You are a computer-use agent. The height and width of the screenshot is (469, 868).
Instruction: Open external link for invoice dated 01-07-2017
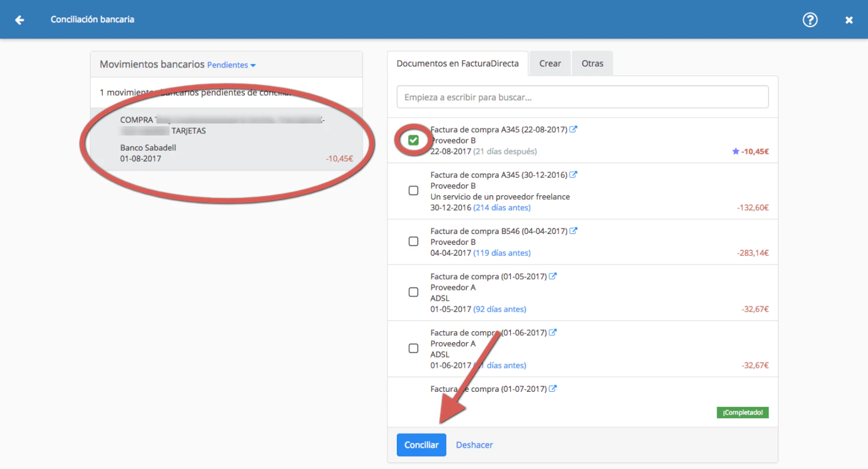click(x=553, y=388)
